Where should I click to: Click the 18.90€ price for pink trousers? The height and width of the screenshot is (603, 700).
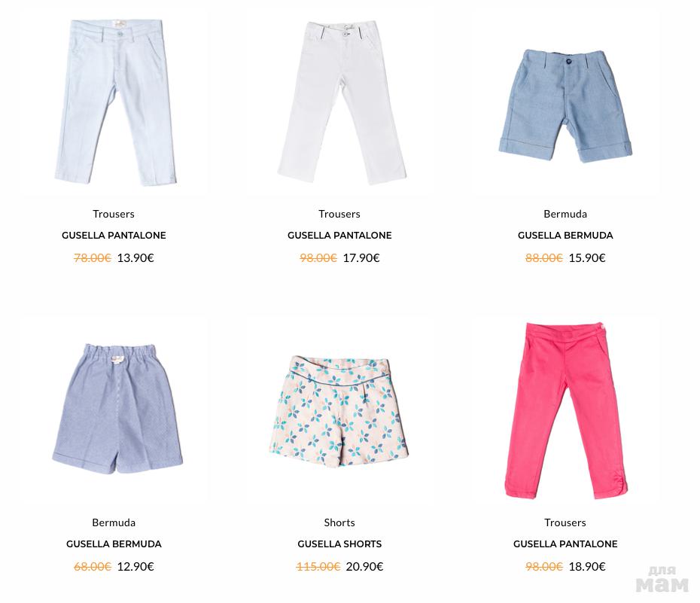(x=587, y=566)
